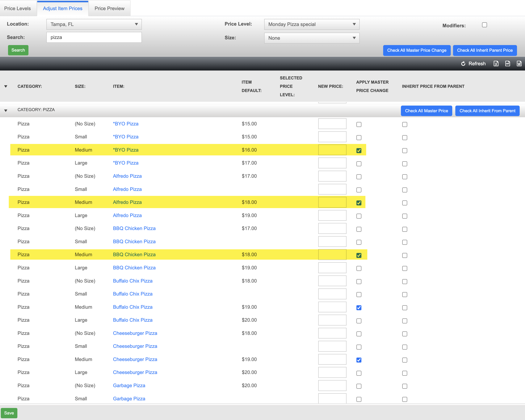Viewport: 525px width, 420px height.
Task: Click Check All Master Price Change
Action: 416,50
